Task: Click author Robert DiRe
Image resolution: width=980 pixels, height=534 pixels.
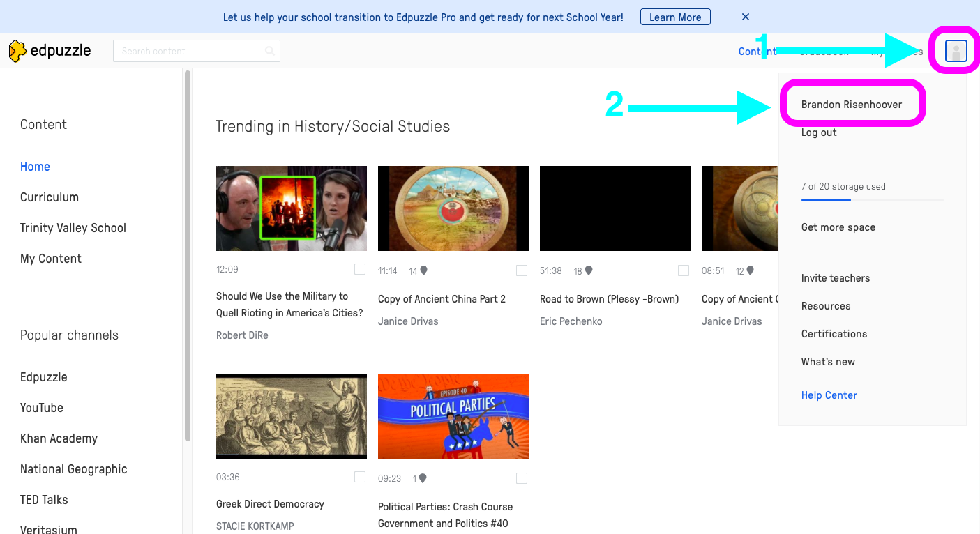Action: tap(242, 335)
